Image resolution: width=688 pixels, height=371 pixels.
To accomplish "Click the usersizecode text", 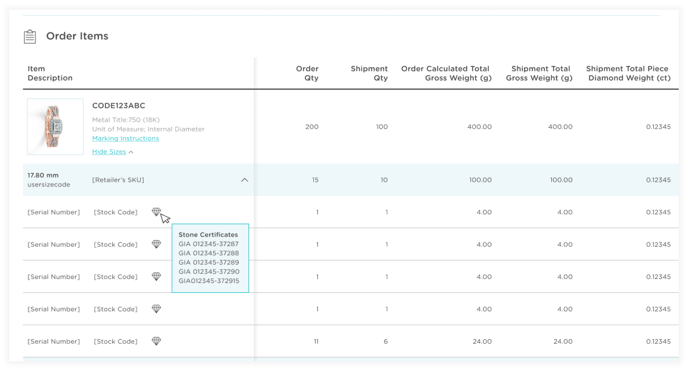I will click(x=49, y=185).
